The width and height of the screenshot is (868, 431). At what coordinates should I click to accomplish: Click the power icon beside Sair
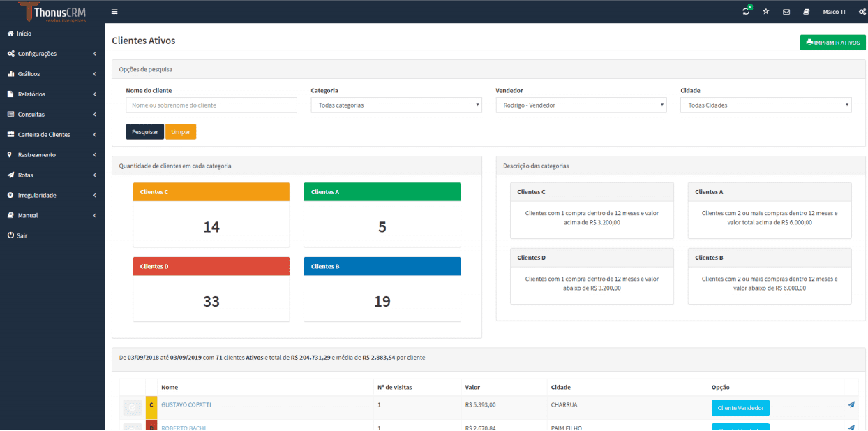[x=10, y=236]
